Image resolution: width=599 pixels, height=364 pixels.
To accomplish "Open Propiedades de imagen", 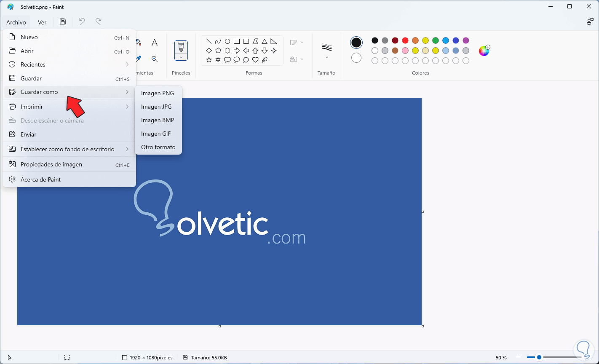I will (x=69, y=165).
